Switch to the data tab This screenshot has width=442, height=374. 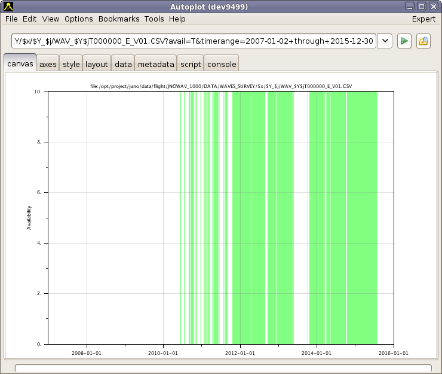tap(123, 64)
